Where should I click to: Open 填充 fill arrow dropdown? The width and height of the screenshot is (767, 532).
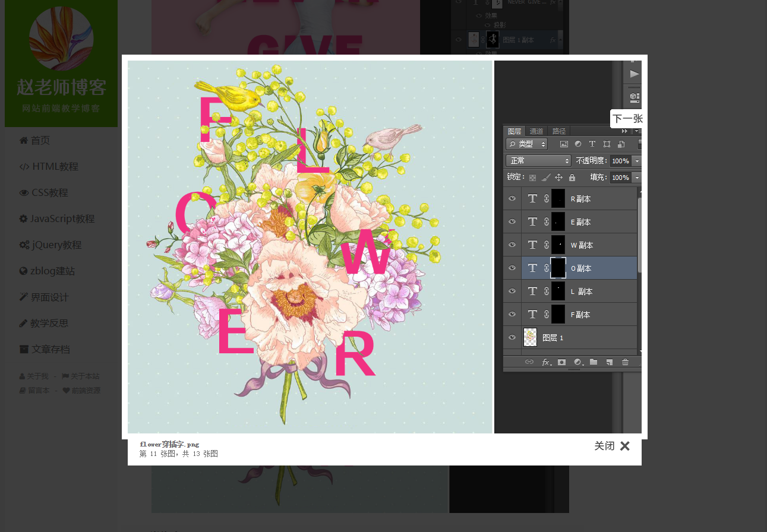(x=637, y=178)
